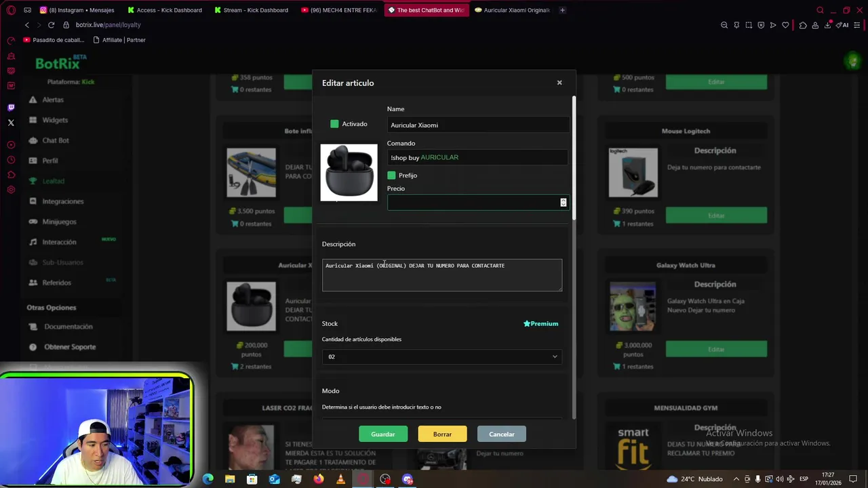Save the article with Guardar
Image resolution: width=868 pixels, height=488 pixels.
pos(383,434)
